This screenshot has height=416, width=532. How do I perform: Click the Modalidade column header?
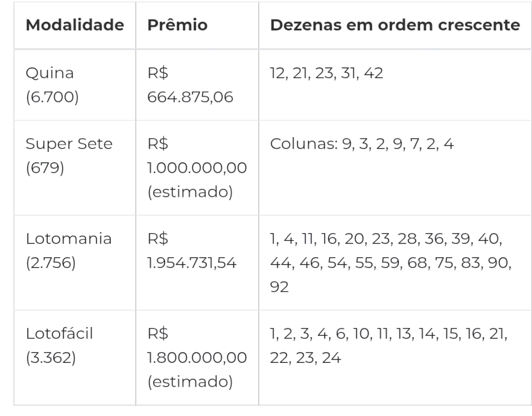(75, 25)
